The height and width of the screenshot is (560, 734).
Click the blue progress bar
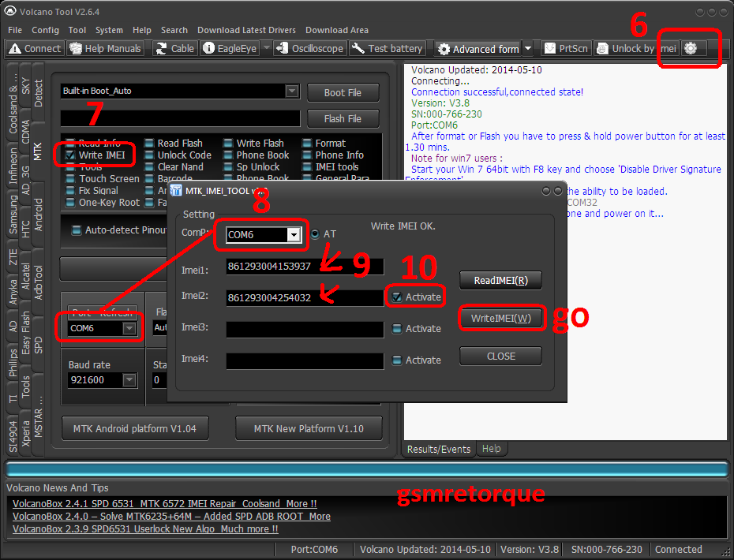click(x=366, y=469)
